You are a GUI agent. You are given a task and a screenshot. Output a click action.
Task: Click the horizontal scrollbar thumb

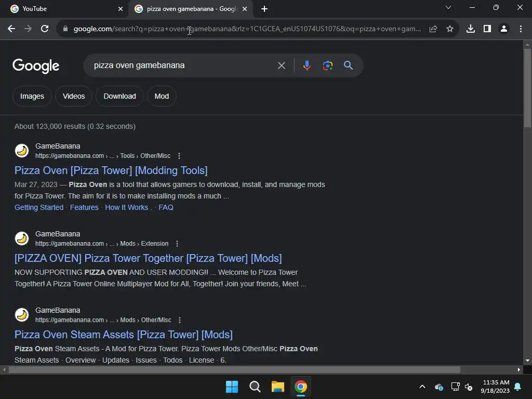(x=234, y=369)
